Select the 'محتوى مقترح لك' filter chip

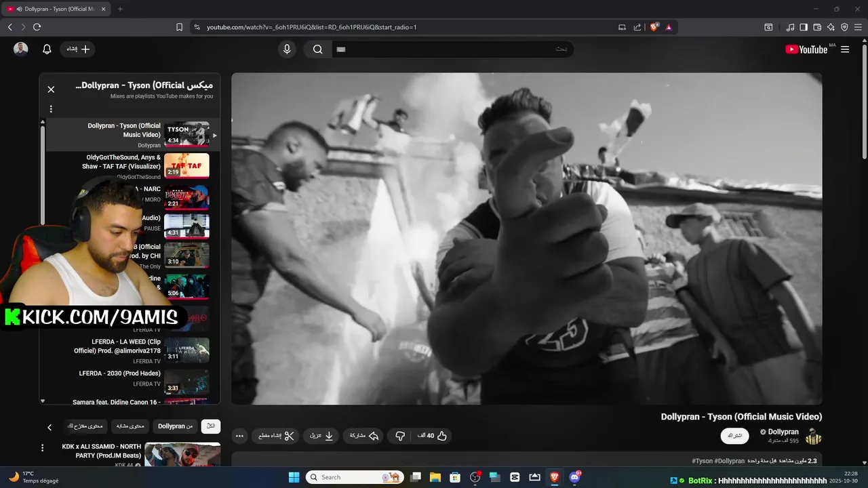pyautogui.click(x=86, y=426)
